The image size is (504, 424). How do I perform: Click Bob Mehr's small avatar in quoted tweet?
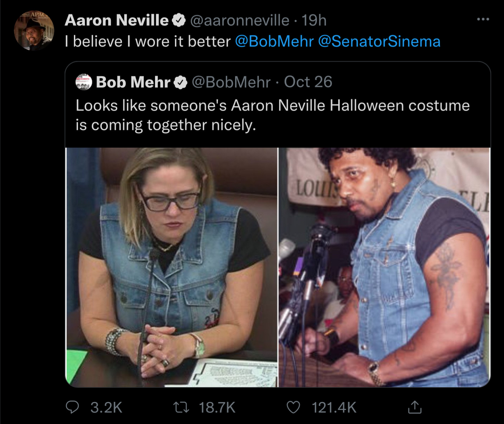[84, 82]
